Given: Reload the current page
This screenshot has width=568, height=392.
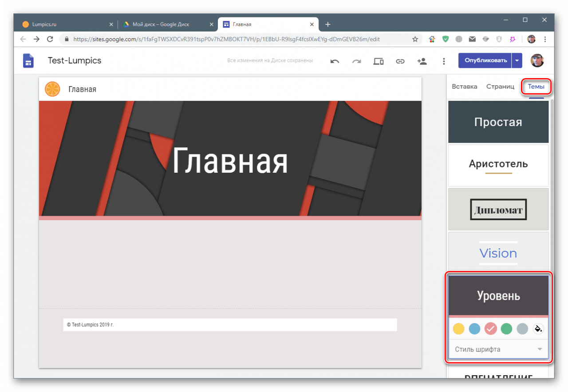Looking at the screenshot, I should point(50,39).
